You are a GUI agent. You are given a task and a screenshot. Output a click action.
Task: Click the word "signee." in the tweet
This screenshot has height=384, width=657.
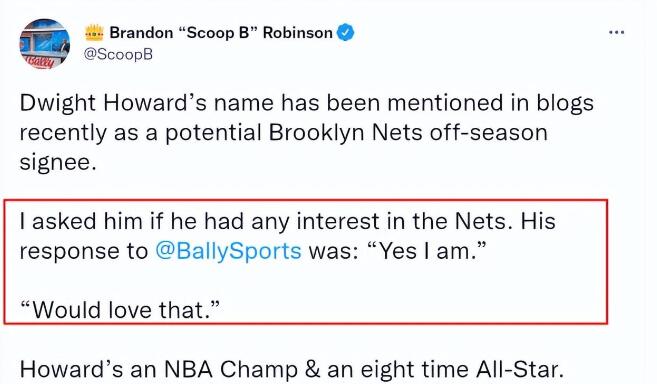58,162
